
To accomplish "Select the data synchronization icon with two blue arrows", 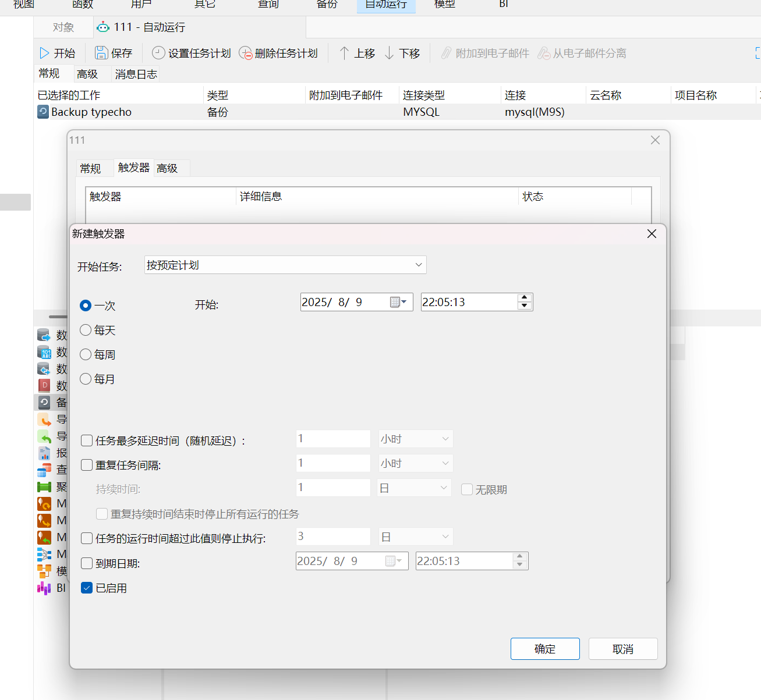I will tap(44, 369).
